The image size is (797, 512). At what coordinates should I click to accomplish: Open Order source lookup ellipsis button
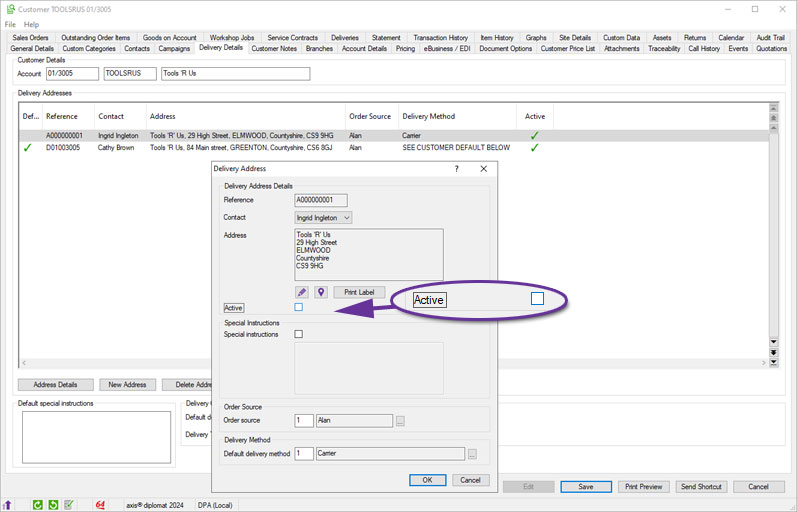click(x=400, y=421)
